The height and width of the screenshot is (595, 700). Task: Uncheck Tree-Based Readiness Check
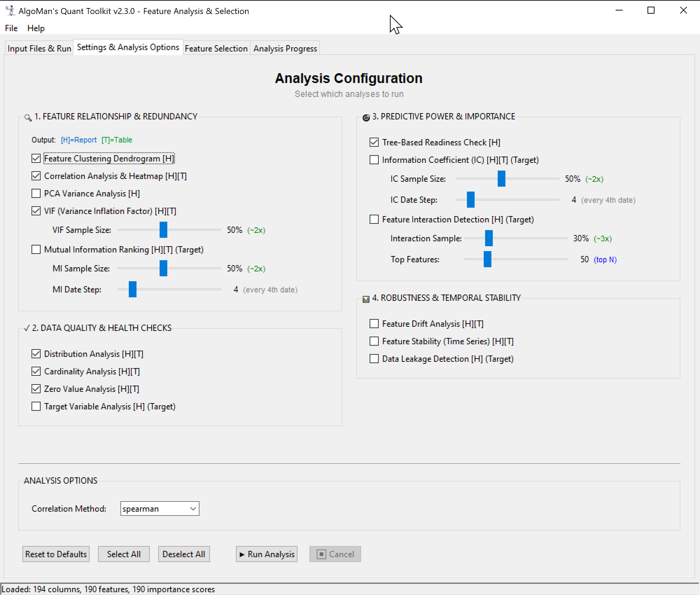pyautogui.click(x=374, y=142)
